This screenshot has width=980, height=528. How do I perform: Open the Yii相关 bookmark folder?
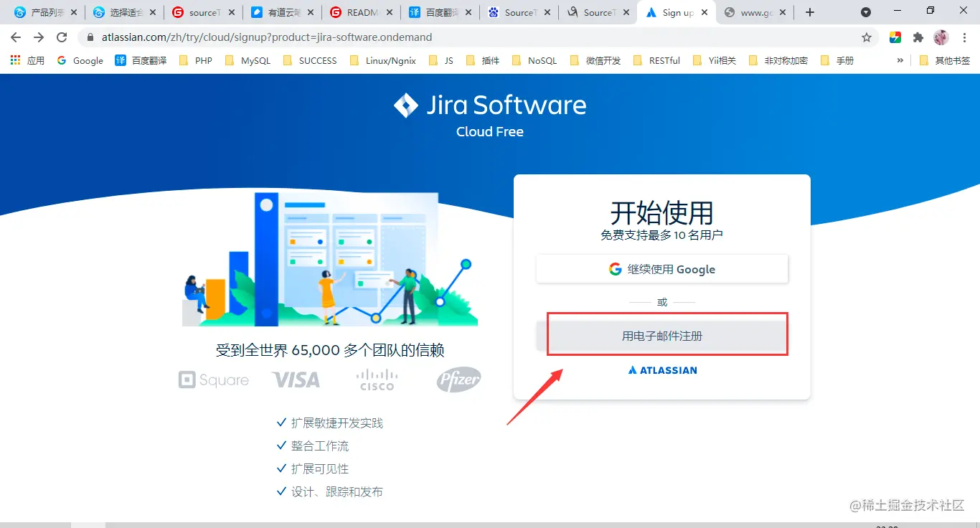pos(715,61)
